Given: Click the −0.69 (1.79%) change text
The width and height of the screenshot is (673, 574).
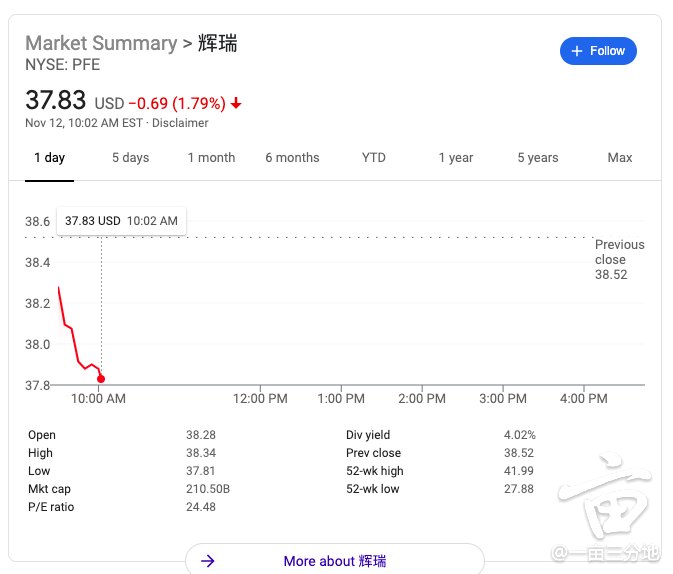Looking at the screenshot, I should pyautogui.click(x=177, y=103).
